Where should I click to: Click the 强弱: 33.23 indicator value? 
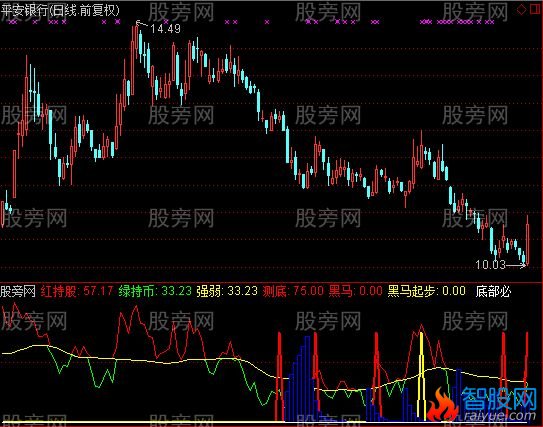coord(227,291)
